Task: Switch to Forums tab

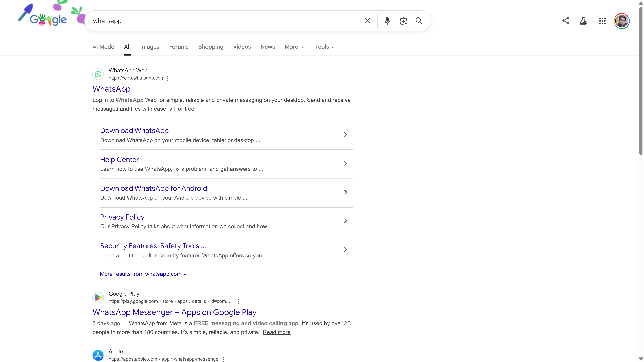Action: [x=179, y=47]
